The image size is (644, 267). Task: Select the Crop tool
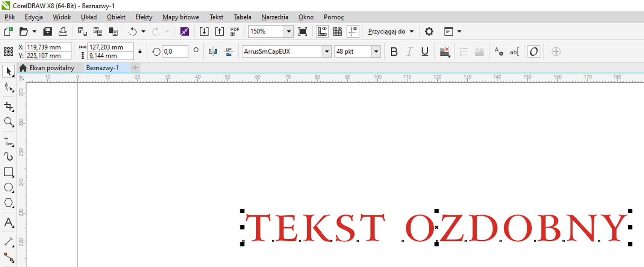click(9, 106)
